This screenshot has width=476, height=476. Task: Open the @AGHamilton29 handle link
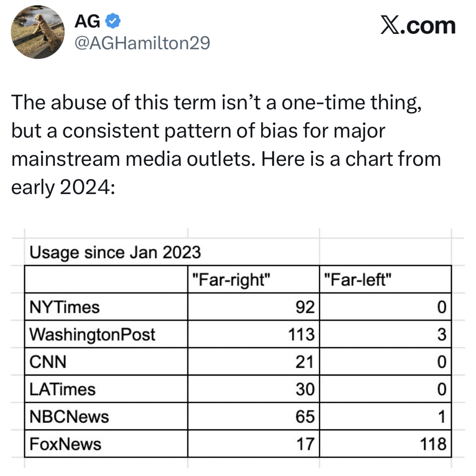[x=142, y=43]
